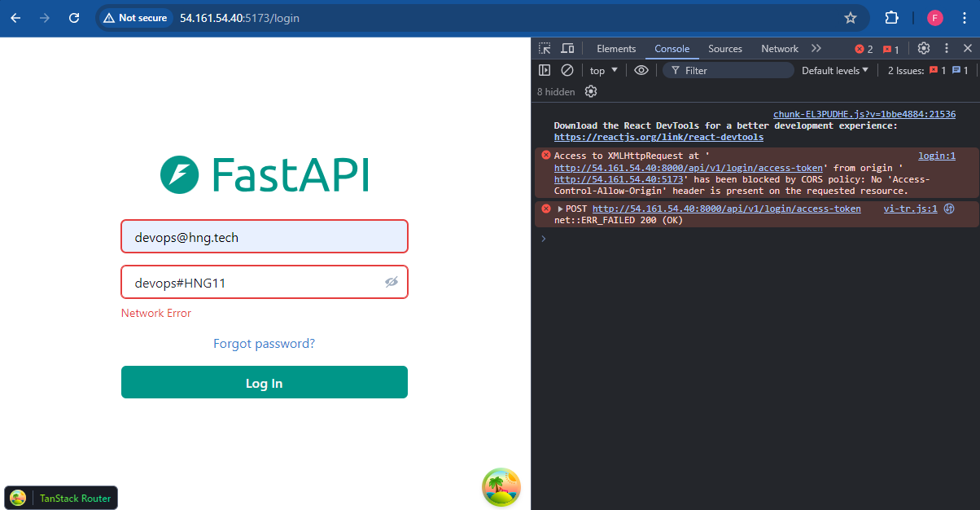Click the email input containing devops@hng.tech
The width and height of the screenshot is (980, 510).
pos(264,235)
